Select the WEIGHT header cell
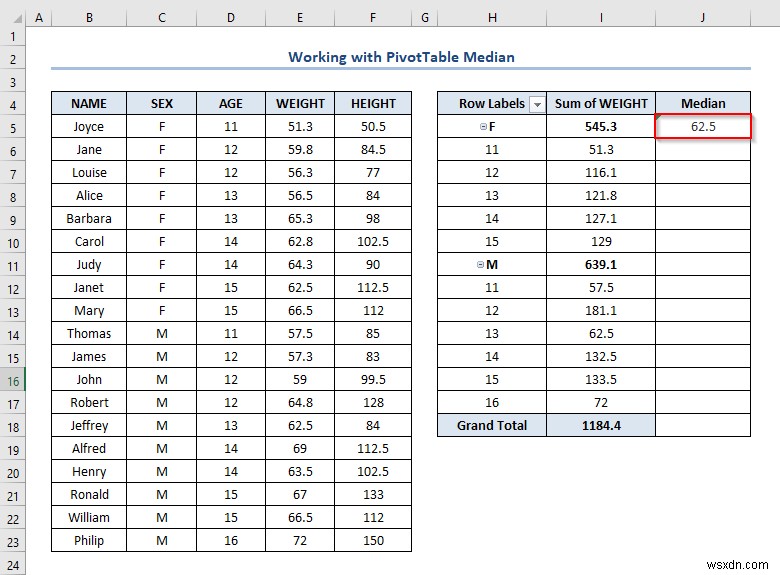Viewport: 780px width, 575px height. tap(300, 103)
